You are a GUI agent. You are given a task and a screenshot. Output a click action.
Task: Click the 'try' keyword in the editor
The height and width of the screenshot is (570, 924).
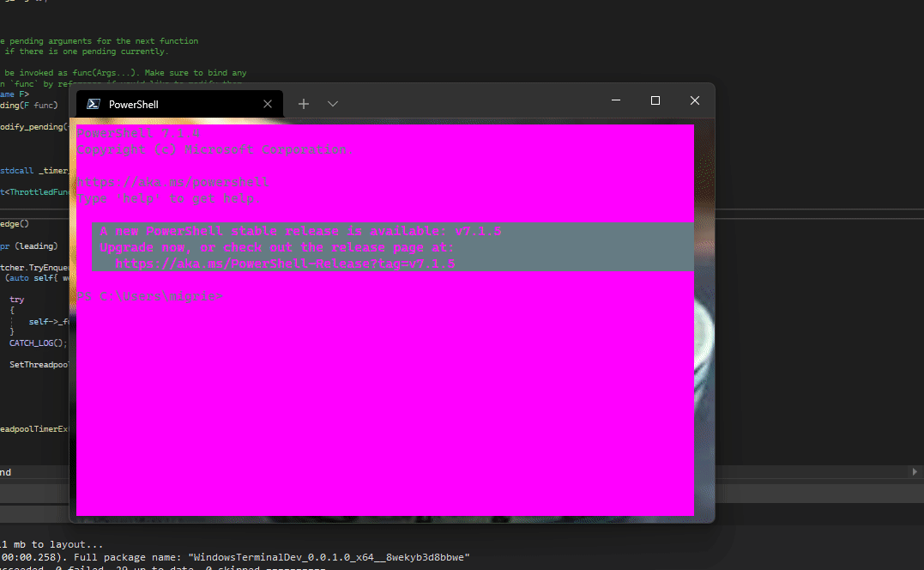16,300
